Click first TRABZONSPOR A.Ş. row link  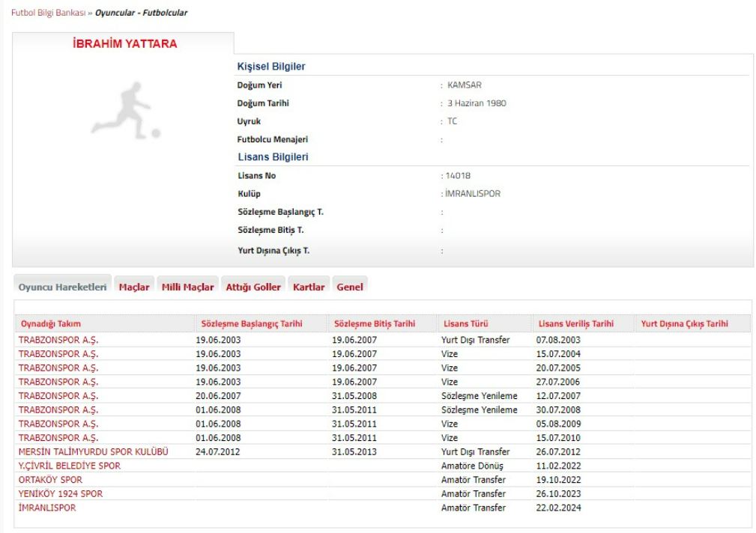[x=58, y=340]
